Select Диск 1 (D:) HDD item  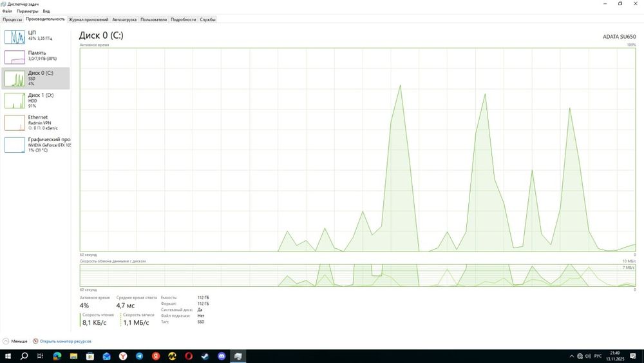pos(35,101)
